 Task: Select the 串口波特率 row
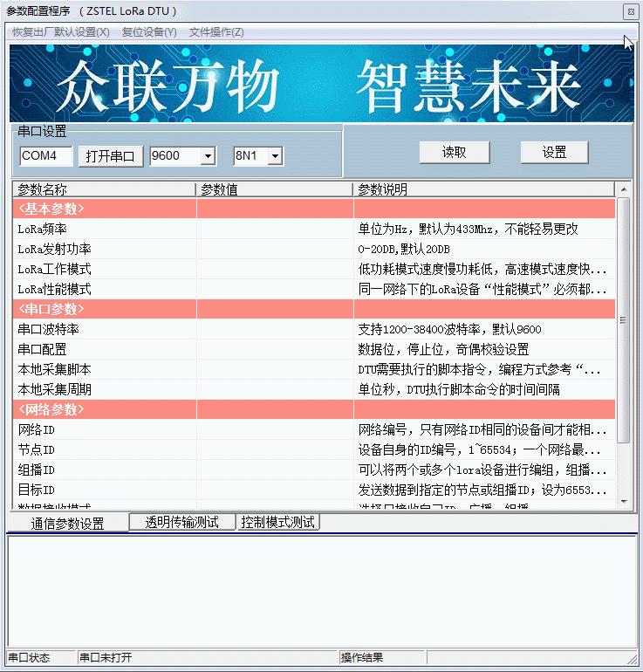pos(314,329)
